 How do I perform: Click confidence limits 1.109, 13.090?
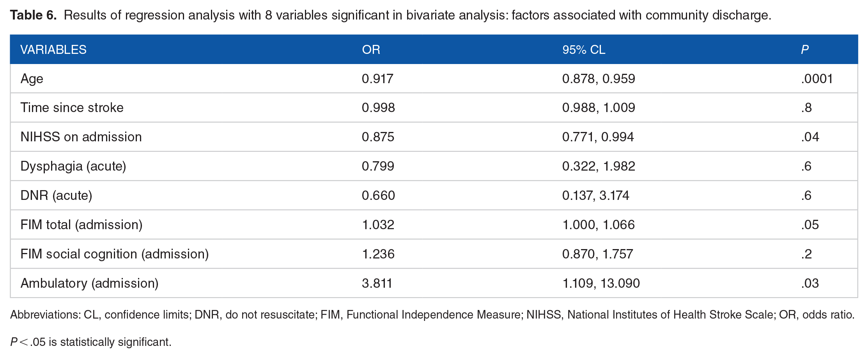[x=601, y=283]
